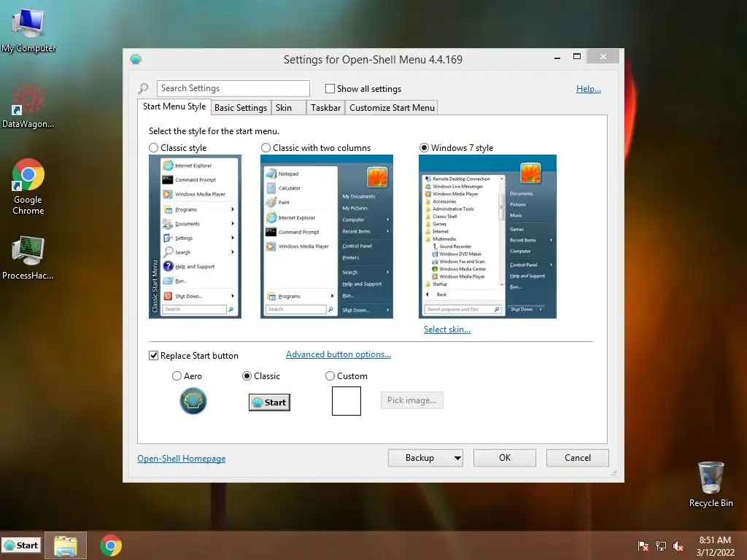This screenshot has height=560, width=747.
Task: Click the Action Center flag tray icon
Action: click(x=643, y=546)
